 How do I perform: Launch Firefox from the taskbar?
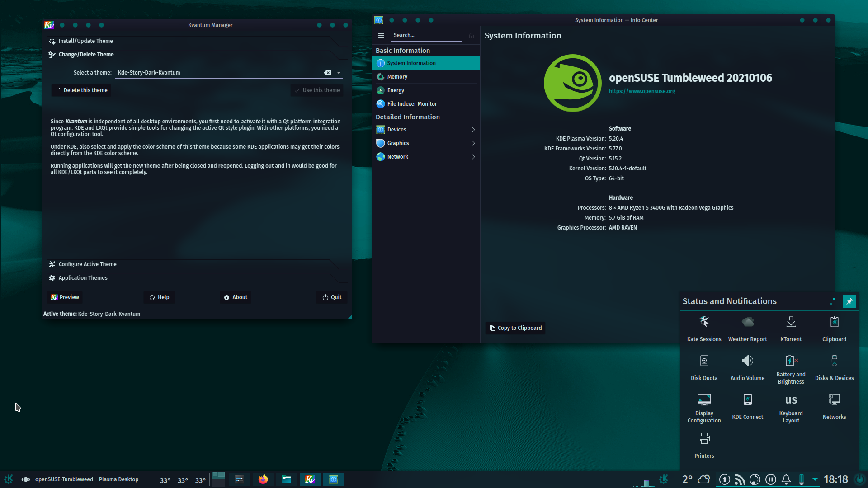(263, 479)
